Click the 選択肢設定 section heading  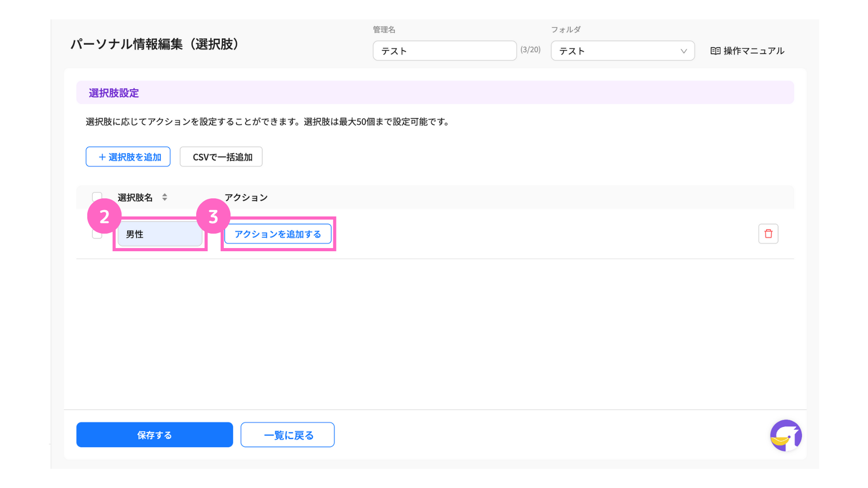(x=114, y=93)
